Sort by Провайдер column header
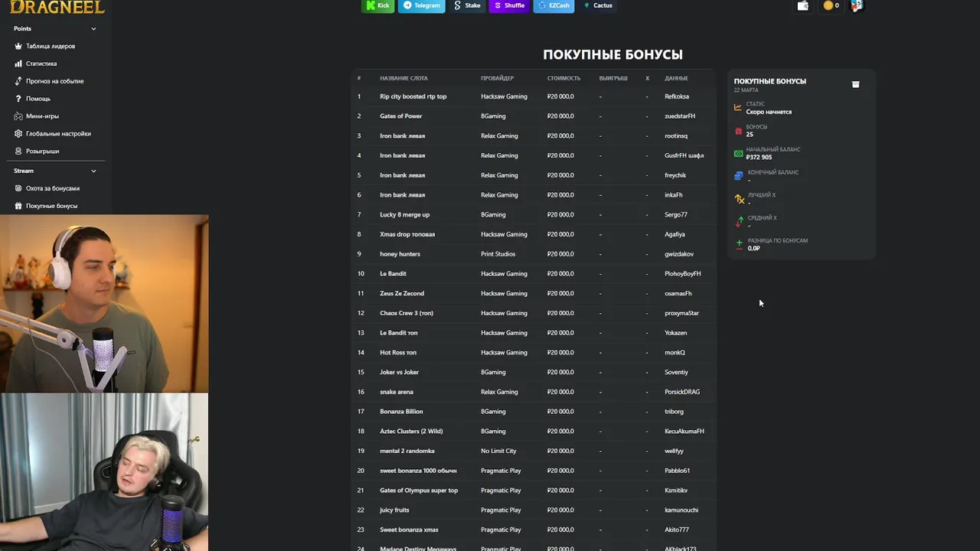The width and height of the screenshot is (980, 551). tap(497, 78)
